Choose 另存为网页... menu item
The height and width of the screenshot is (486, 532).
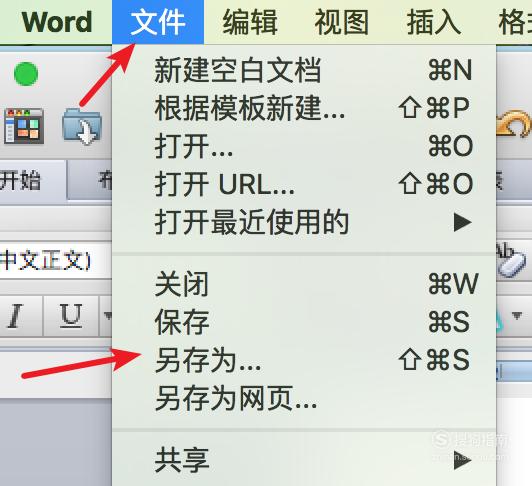[x=304, y=398]
